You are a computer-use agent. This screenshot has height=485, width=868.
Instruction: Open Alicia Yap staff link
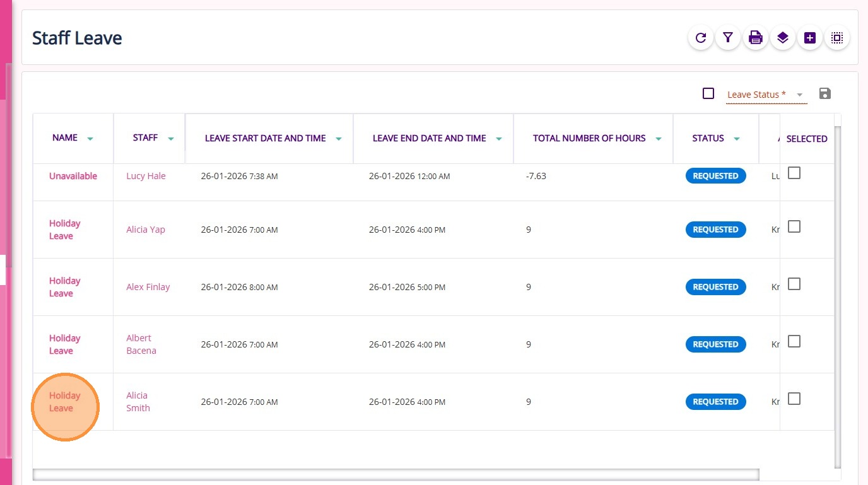146,230
